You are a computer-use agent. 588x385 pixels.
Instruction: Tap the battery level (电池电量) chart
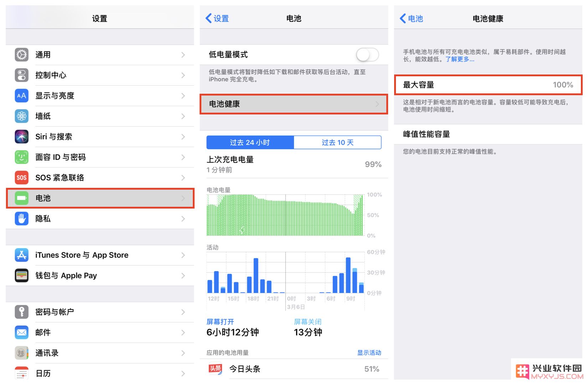pyautogui.click(x=285, y=215)
